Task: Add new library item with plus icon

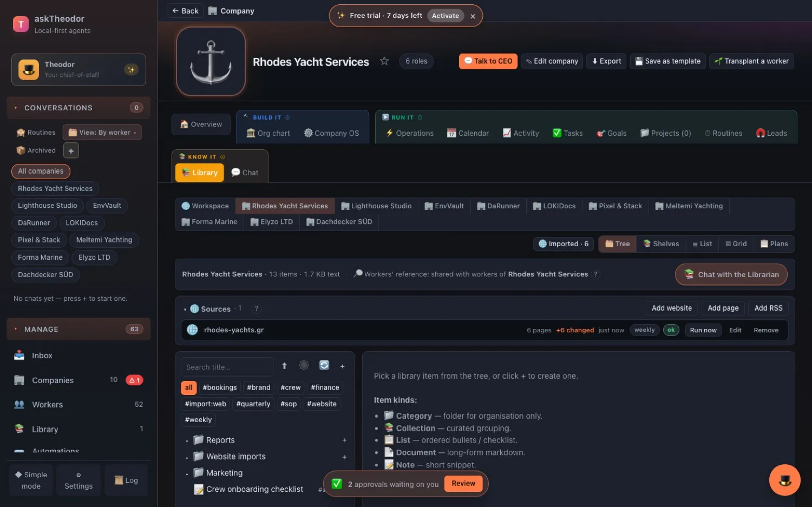Action: coord(342,366)
